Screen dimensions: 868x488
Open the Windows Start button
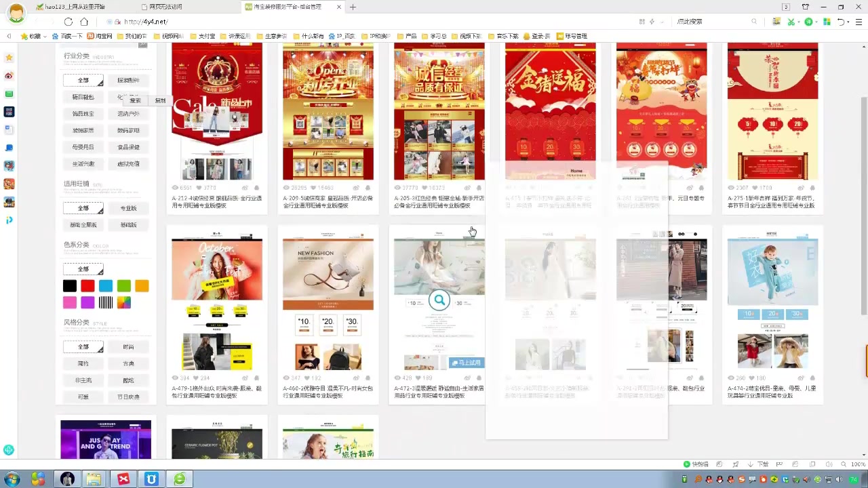click(12, 479)
